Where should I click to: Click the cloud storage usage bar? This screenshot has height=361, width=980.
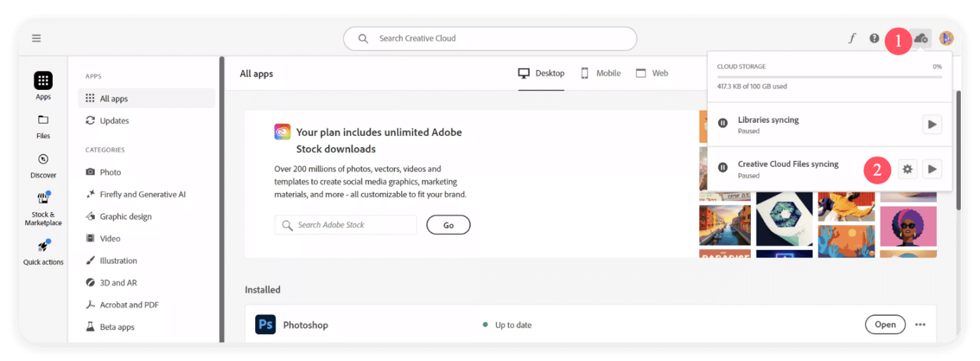tap(829, 77)
